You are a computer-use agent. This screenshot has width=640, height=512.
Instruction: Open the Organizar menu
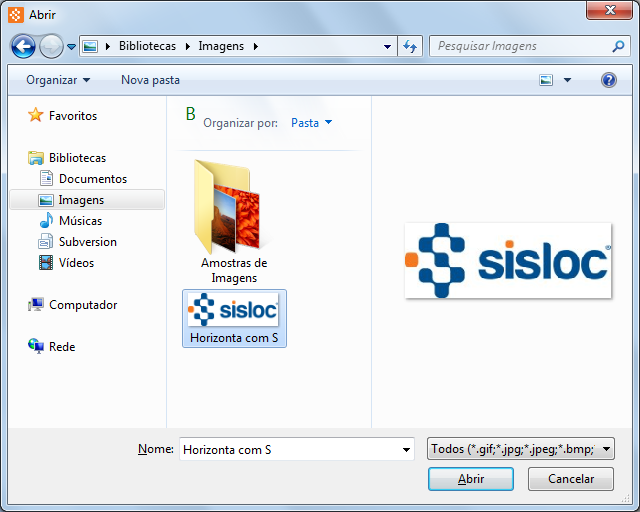point(58,80)
